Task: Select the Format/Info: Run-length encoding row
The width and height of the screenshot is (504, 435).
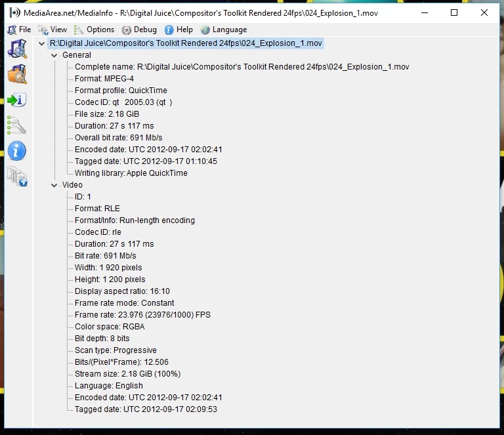Action: [135, 220]
